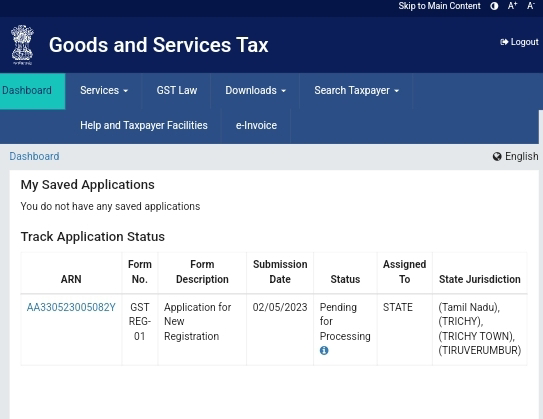The height and width of the screenshot is (419, 543).
Task: Click 'You do not have any saved applications' text
Action: [x=110, y=206]
